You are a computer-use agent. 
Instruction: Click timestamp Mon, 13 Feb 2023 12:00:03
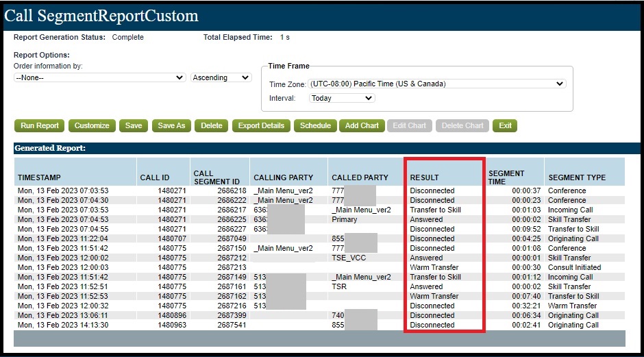63,267
